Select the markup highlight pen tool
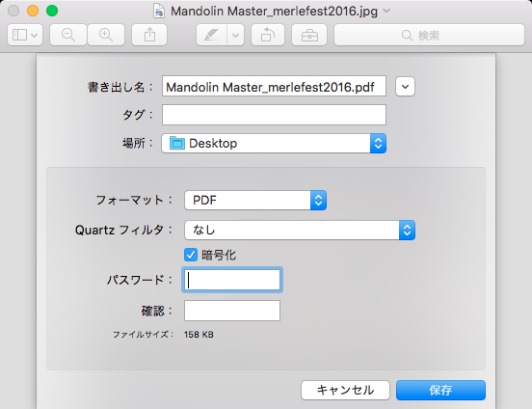Viewport: 532px width, 409px height. (x=211, y=35)
